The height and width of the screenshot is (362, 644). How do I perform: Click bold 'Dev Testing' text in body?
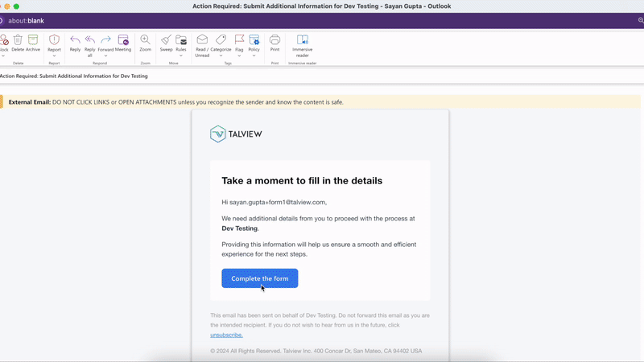[239, 228]
